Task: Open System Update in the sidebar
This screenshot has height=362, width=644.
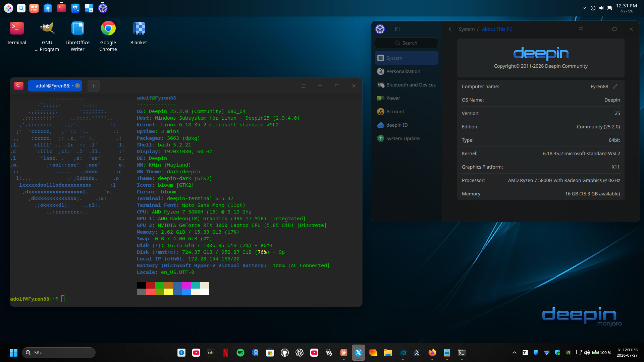Action: (x=407, y=138)
